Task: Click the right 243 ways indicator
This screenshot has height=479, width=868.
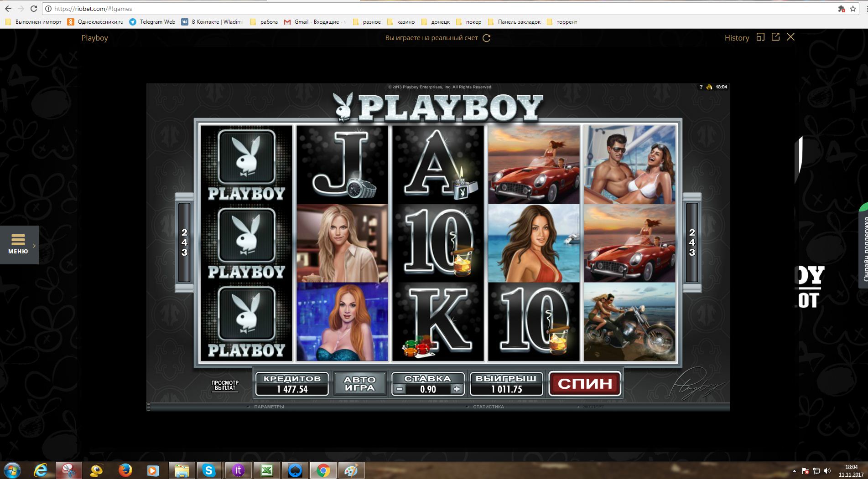Action: click(692, 242)
